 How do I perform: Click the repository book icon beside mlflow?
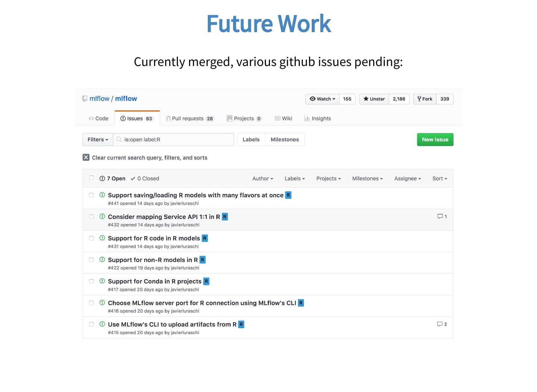coord(85,99)
